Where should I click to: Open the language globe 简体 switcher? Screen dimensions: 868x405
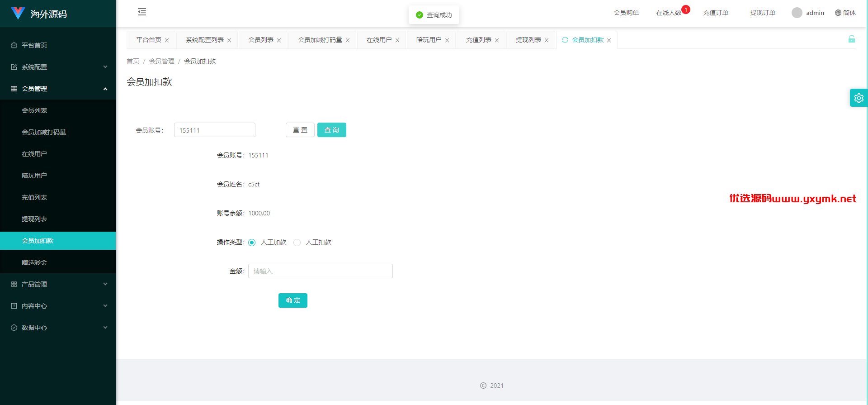pos(845,13)
